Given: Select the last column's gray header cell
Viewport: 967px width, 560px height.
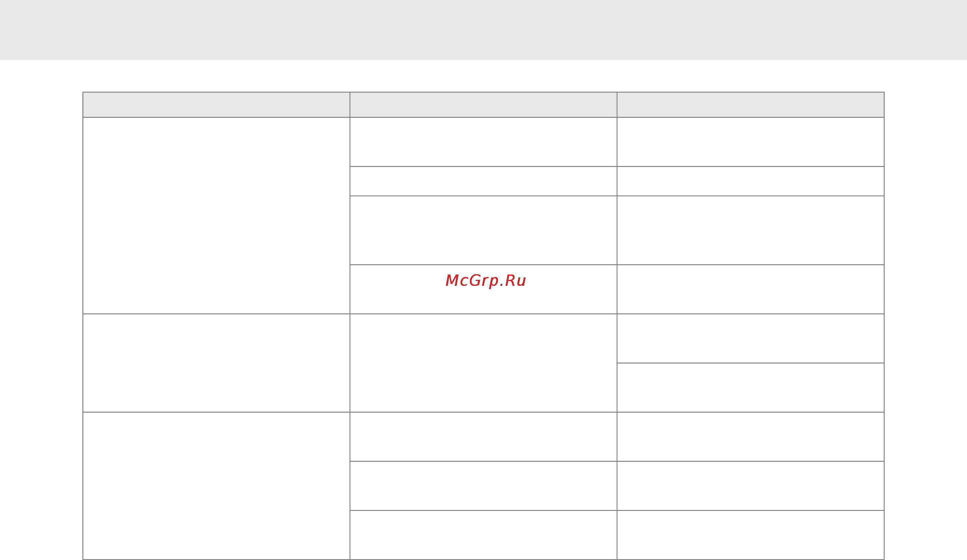Looking at the screenshot, I should (x=751, y=105).
